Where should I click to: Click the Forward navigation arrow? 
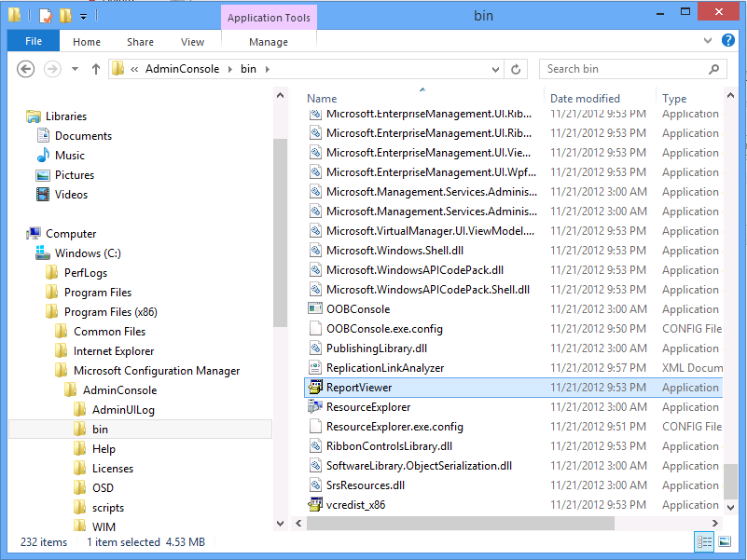(52, 69)
